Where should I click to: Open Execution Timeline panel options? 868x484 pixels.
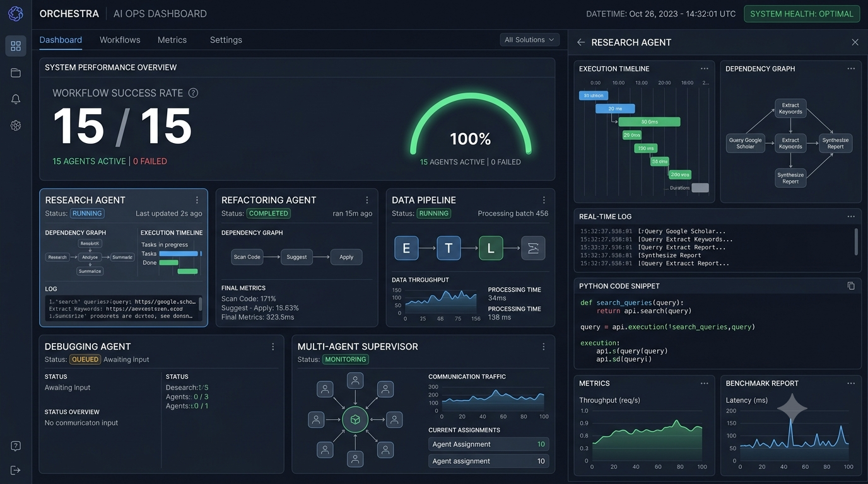click(x=705, y=69)
